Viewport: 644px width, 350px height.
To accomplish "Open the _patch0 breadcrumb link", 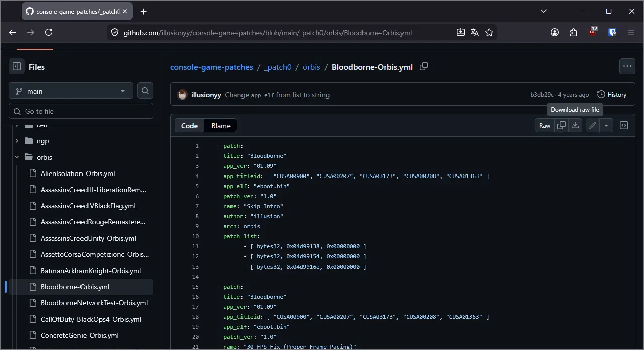I will pos(278,67).
